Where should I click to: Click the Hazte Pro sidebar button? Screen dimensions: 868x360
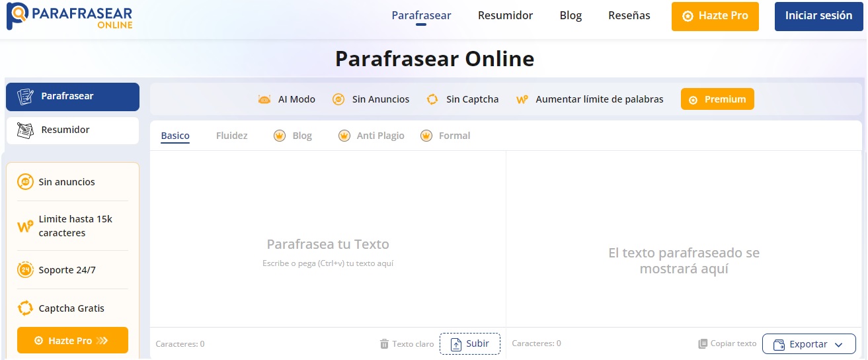pos(73,340)
